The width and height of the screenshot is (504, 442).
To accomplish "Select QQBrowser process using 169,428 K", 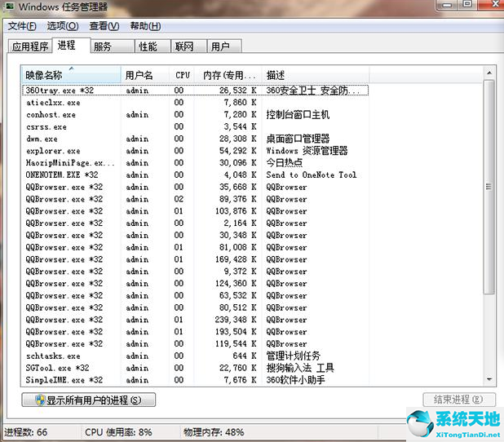I will tap(196, 259).
